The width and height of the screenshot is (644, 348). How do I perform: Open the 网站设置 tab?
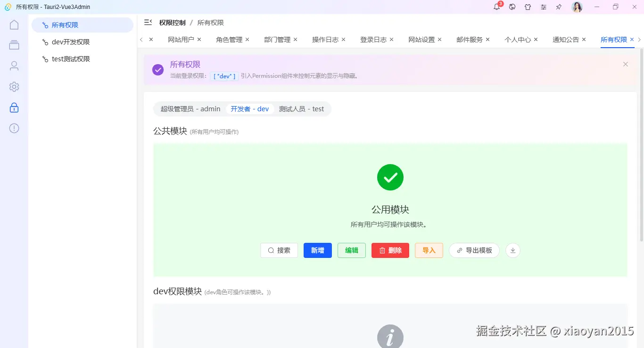422,40
